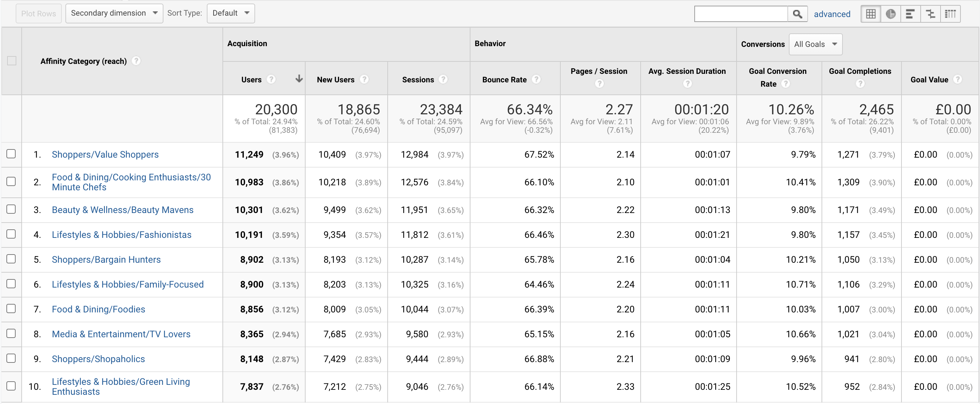Click help icon beside Affinity Category (reach)
This screenshot has width=980, height=404.
pyautogui.click(x=136, y=61)
